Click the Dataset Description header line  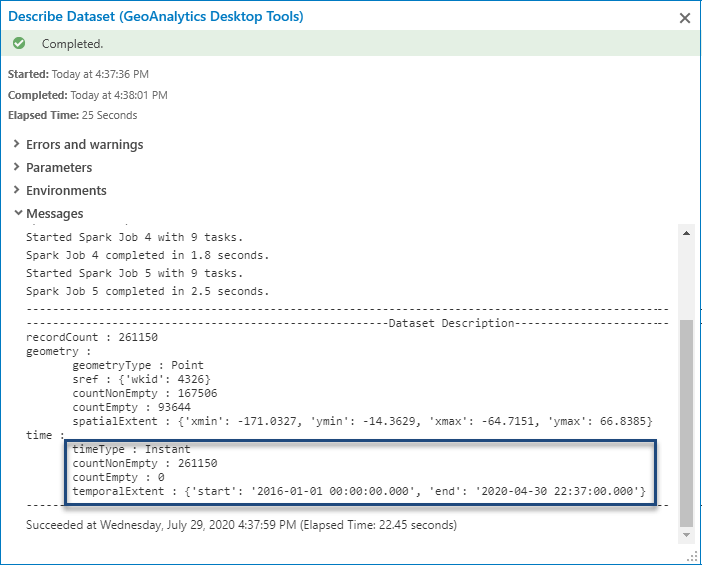click(x=347, y=323)
